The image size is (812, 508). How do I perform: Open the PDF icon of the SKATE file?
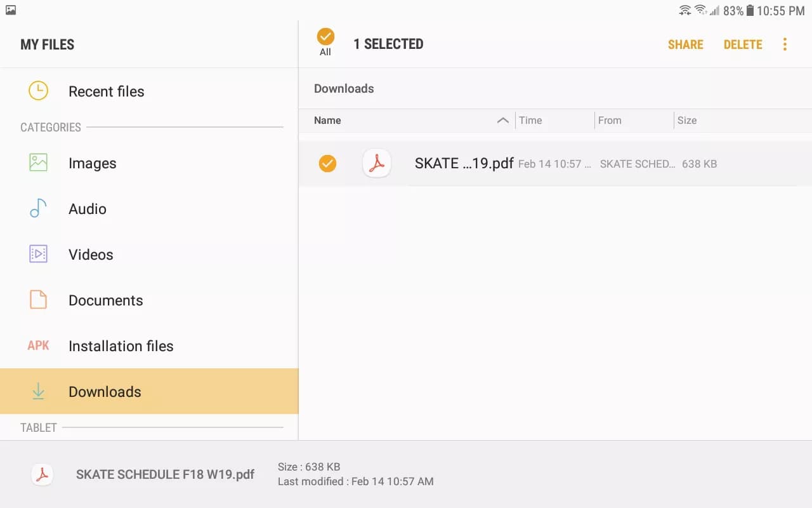click(x=377, y=164)
